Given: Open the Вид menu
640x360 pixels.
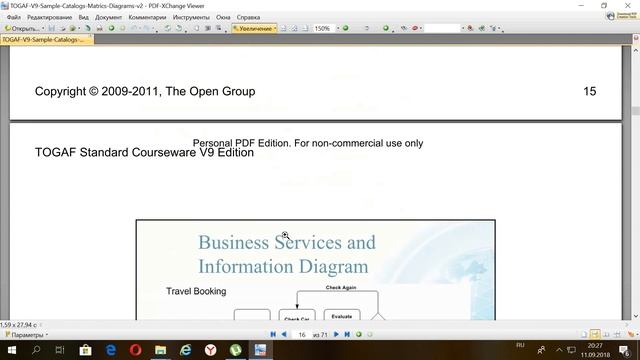Looking at the screenshot, I should [84, 18].
